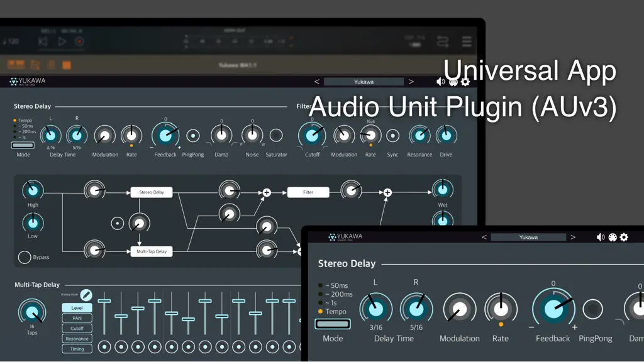644x362 pixels.
Task: Click the first plus mixer node after Stereo Delay
Action: (267, 192)
